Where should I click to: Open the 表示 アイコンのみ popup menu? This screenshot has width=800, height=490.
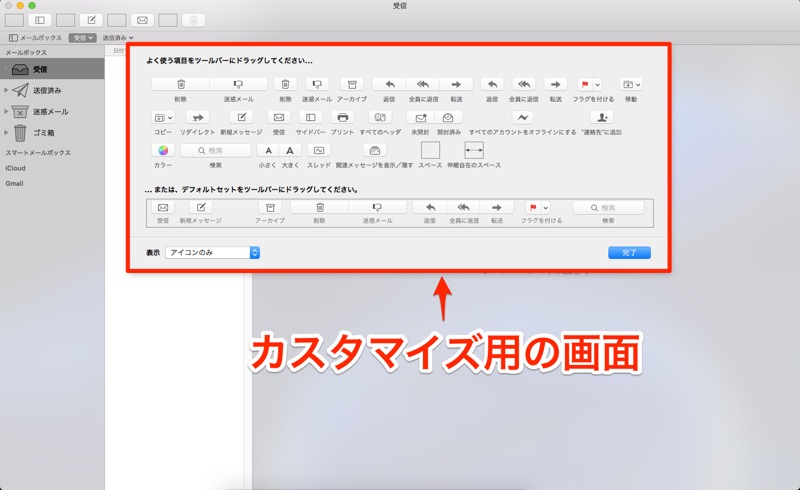click(x=212, y=252)
